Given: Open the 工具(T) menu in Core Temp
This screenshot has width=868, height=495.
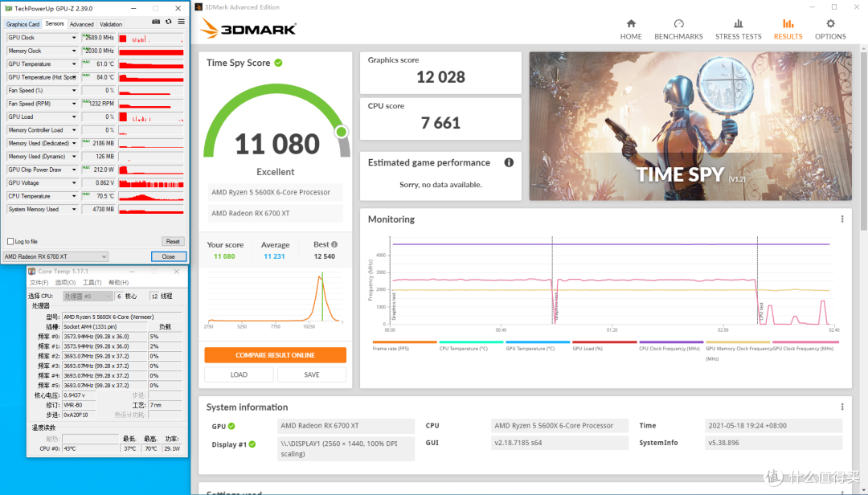Looking at the screenshot, I should pos(92,282).
